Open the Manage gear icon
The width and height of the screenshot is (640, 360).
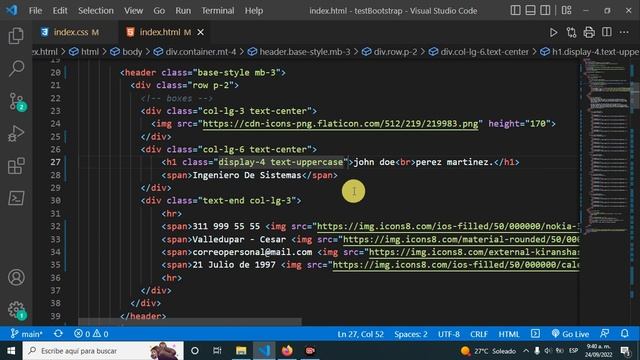(17, 310)
